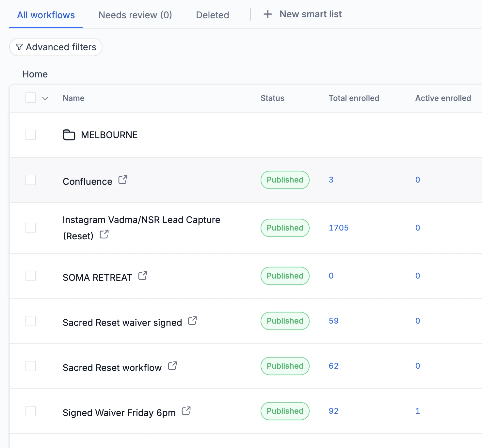Click the Active enrolled column header
Image resolution: width=482 pixels, height=448 pixels.
coord(443,98)
